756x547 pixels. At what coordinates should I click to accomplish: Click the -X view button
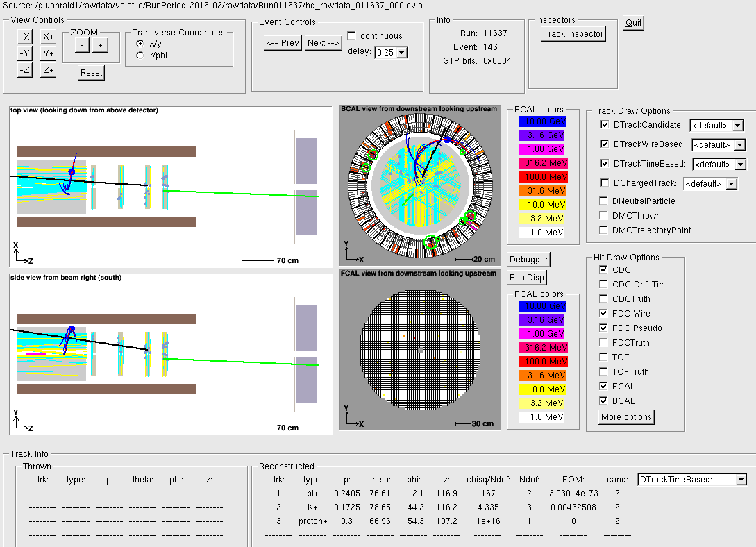click(x=24, y=37)
